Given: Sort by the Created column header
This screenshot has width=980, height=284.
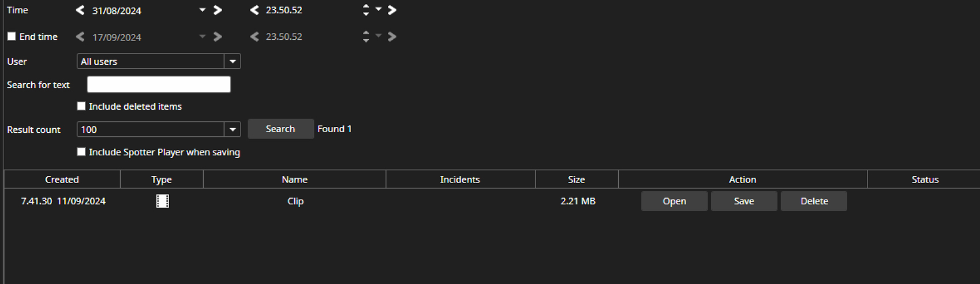Looking at the screenshot, I should (x=62, y=180).
